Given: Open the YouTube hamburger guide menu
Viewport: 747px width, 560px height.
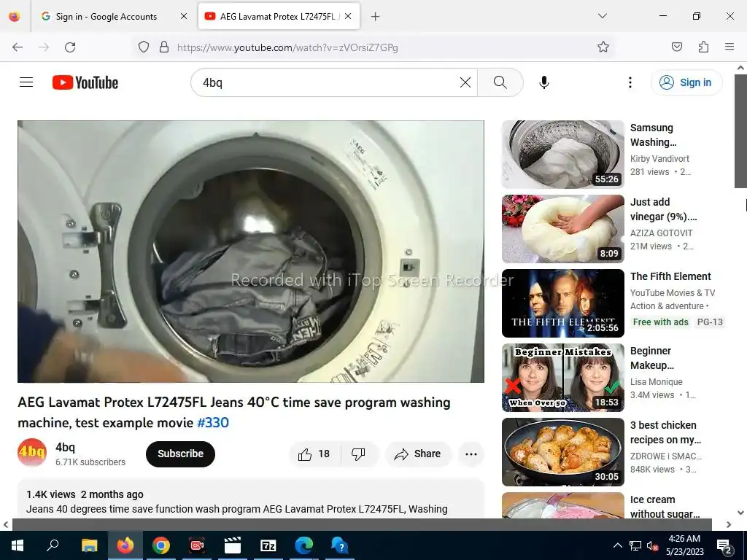Looking at the screenshot, I should 26,82.
